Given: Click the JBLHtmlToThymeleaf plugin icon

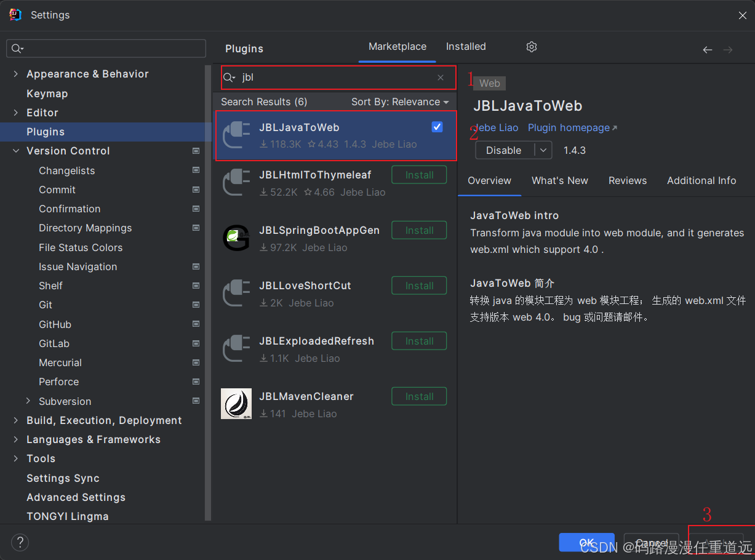Looking at the screenshot, I should tap(236, 183).
